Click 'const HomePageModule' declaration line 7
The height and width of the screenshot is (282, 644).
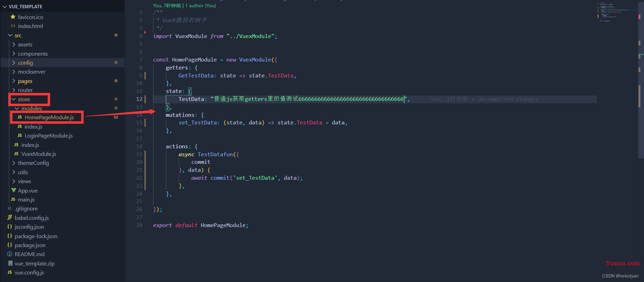185,59
